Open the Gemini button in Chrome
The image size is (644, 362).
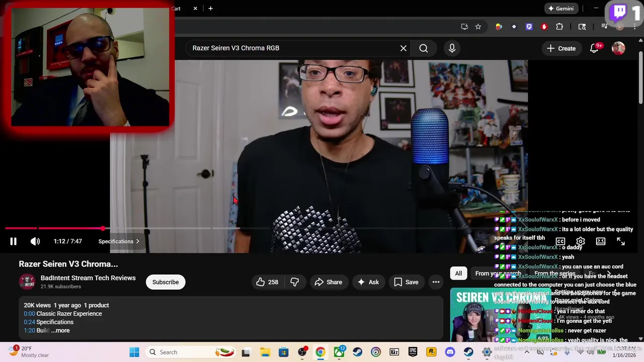point(560,9)
